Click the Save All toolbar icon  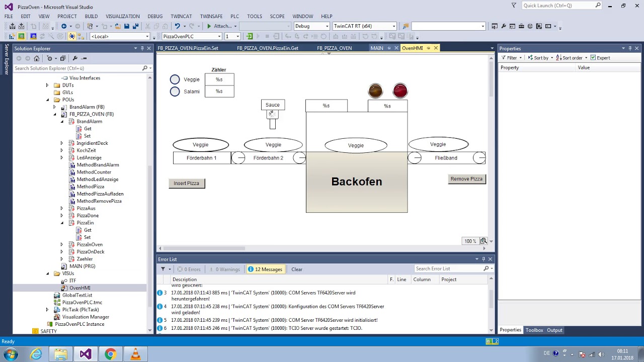click(x=135, y=26)
